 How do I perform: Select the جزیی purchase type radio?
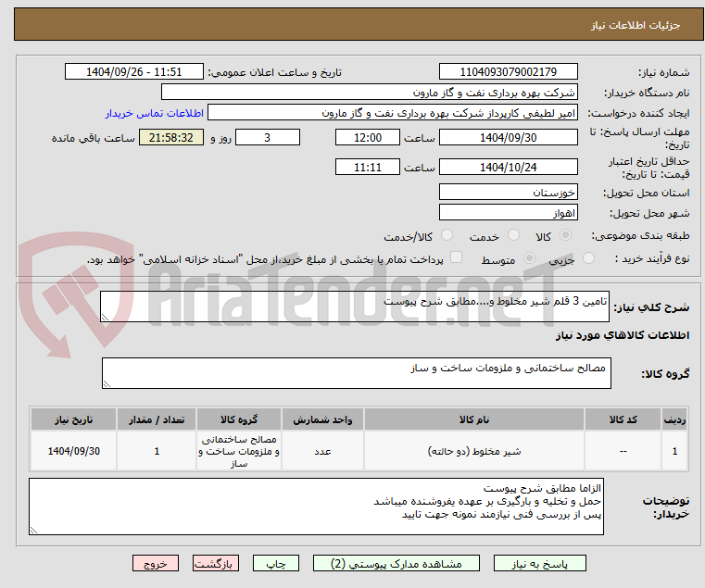588,258
